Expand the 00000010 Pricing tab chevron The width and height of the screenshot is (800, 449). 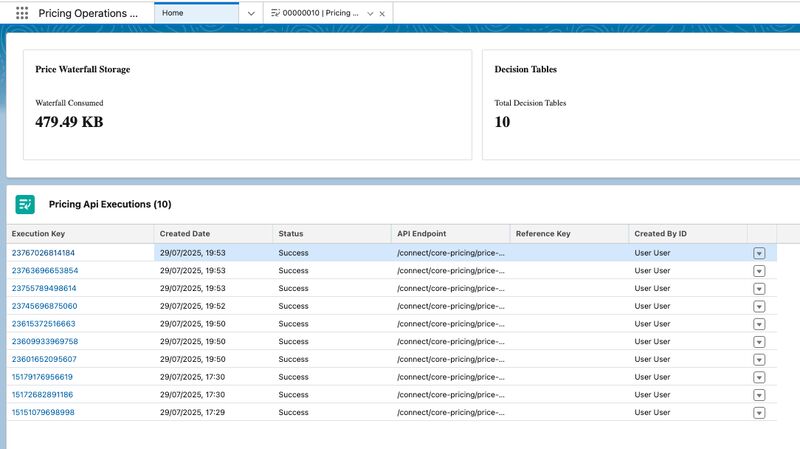tap(370, 13)
